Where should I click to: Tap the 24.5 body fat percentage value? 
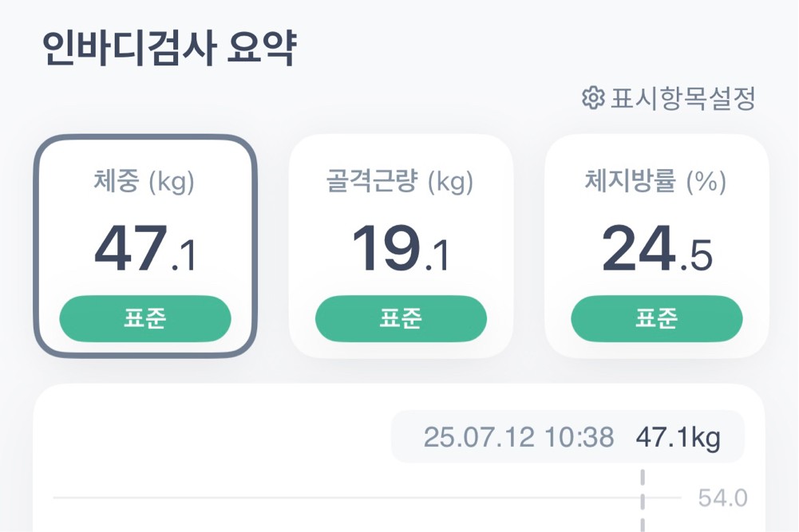(656, 250)
